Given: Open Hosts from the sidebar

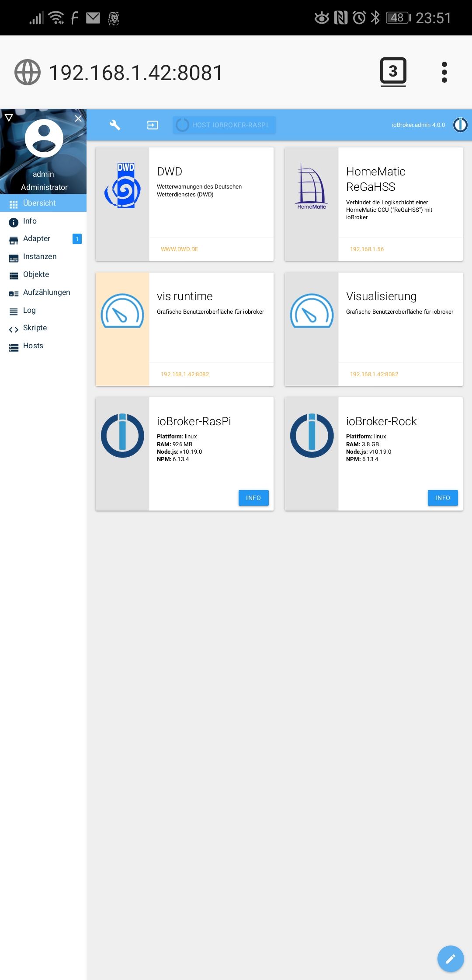Looking at the screenshot, I should 43,346.
